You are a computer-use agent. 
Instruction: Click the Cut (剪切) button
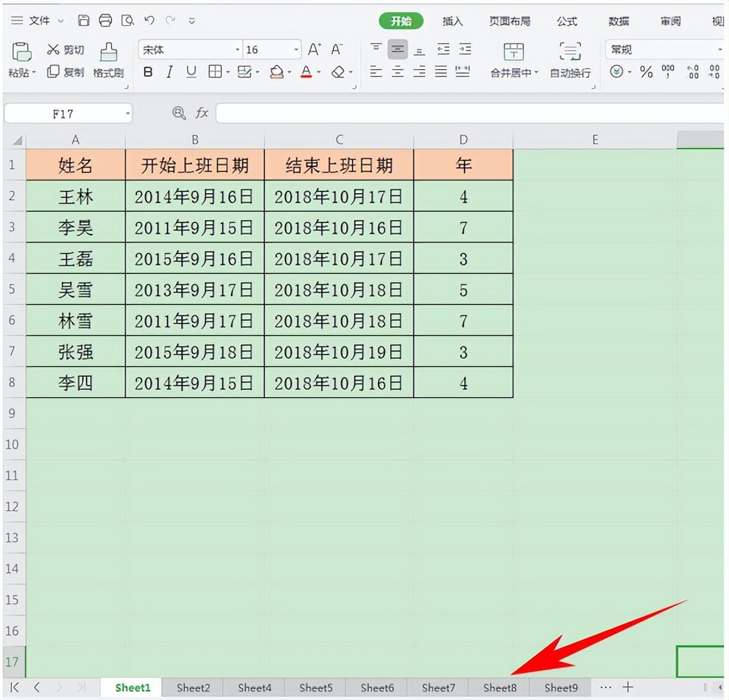click(66, 49)
